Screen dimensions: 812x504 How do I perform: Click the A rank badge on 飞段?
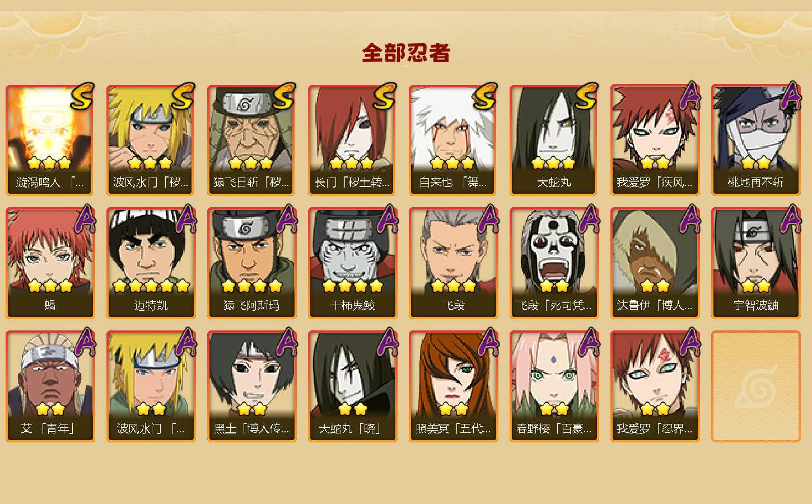(x=488, y=220)
